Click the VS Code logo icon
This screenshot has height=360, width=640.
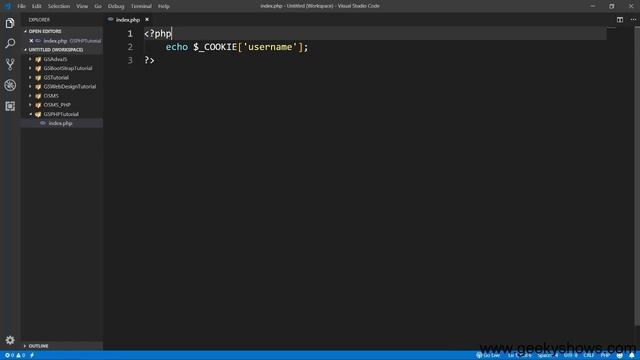pos(7,6)
